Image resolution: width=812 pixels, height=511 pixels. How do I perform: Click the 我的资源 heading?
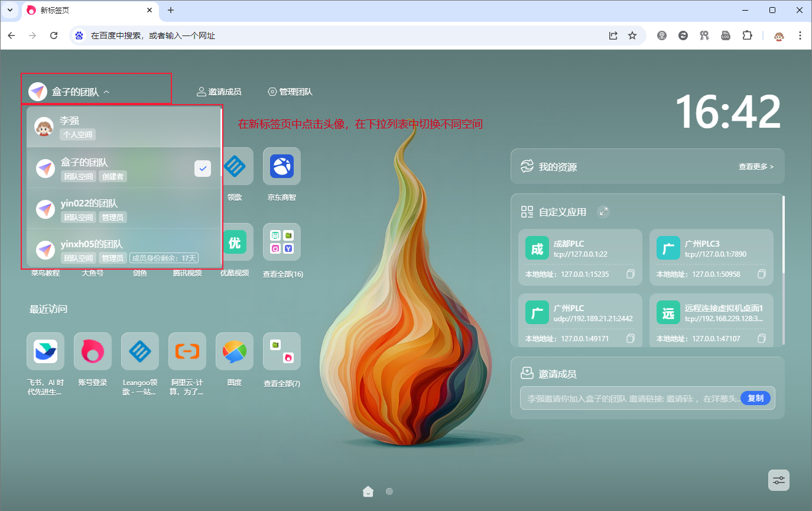[558, 167]
